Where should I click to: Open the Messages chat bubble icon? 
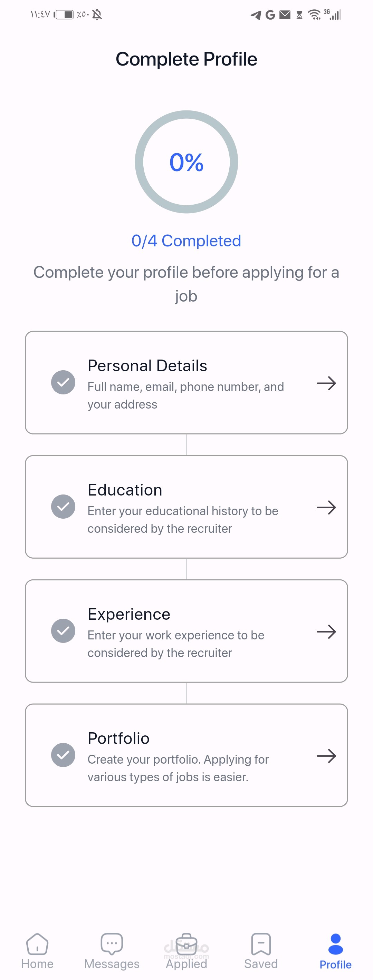pos(112,943)
